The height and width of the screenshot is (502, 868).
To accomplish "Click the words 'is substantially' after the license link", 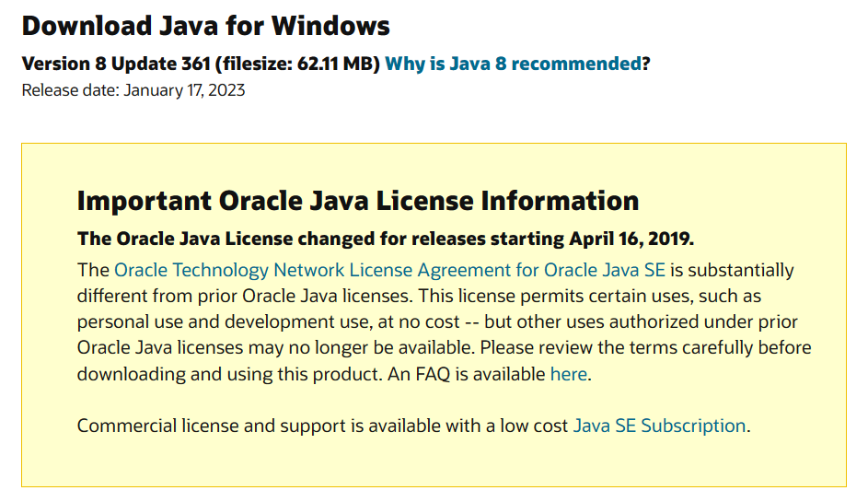I will (733, 270).
